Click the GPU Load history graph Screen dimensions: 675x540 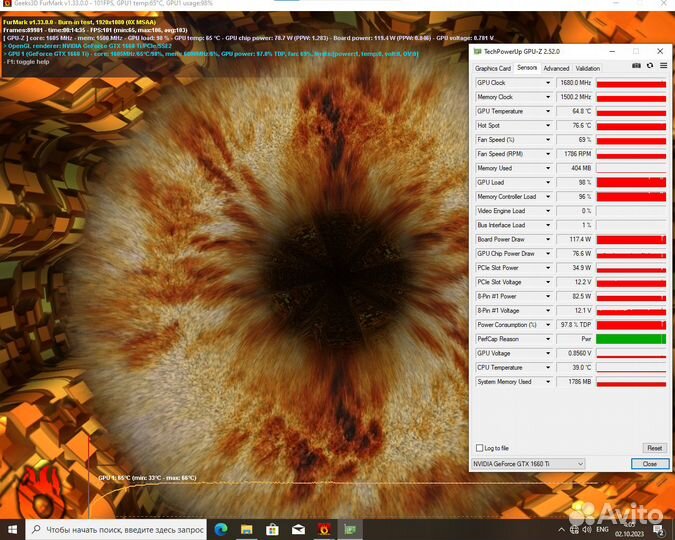631,182
